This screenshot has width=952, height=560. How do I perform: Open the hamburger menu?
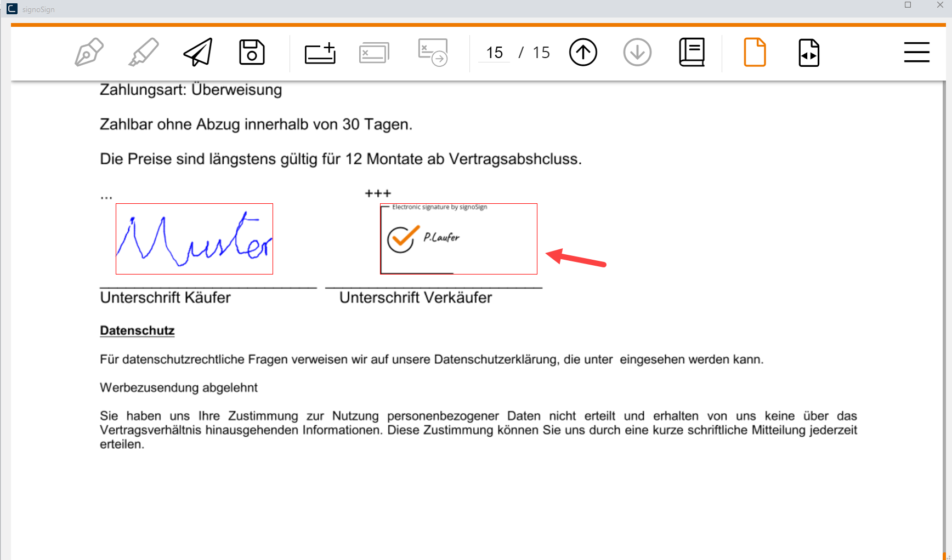916,53
